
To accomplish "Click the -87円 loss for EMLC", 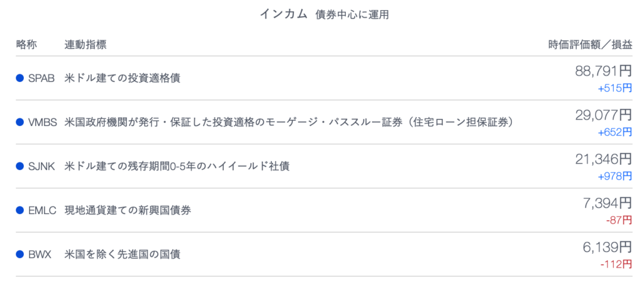I will [619, 220].
